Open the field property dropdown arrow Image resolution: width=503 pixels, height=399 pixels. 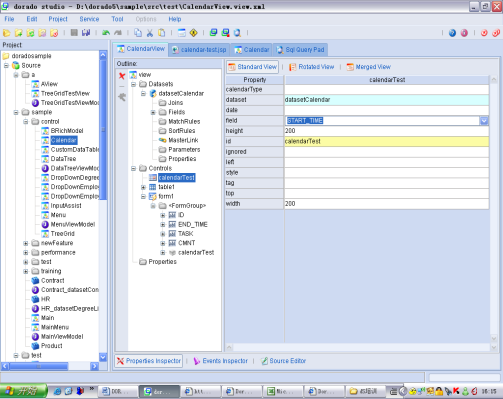484,121
